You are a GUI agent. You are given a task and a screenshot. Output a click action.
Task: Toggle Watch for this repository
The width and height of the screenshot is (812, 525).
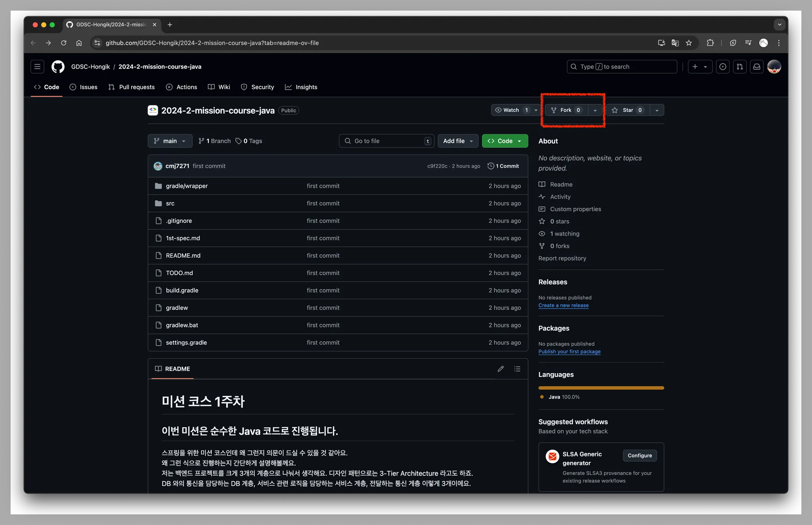(511, 110)
